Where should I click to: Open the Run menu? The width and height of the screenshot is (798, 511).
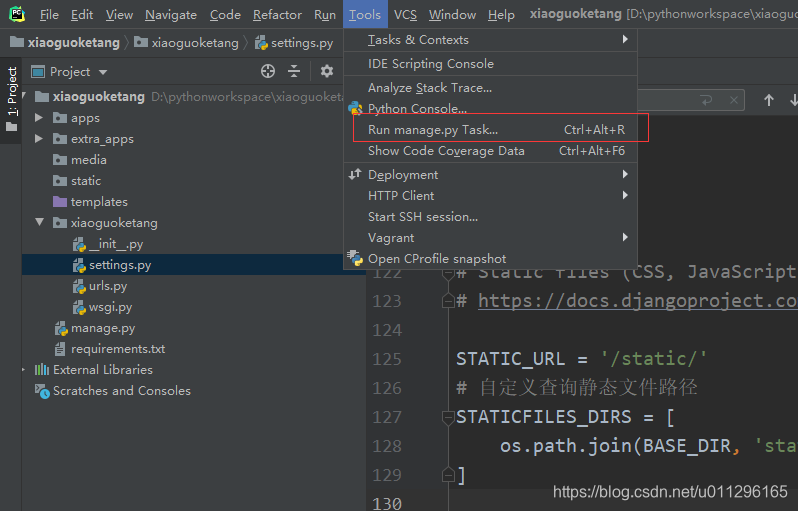coord(325,15)
